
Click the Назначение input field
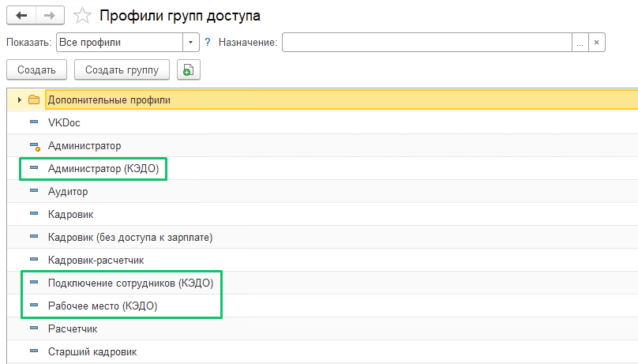pyautogui.click(x=427, y=43)
